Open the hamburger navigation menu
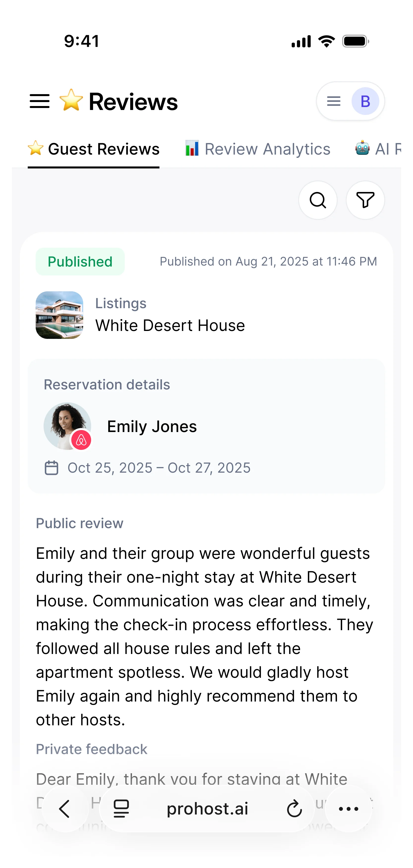The height and width of the screenshot is (868, 413). [39, 101]
